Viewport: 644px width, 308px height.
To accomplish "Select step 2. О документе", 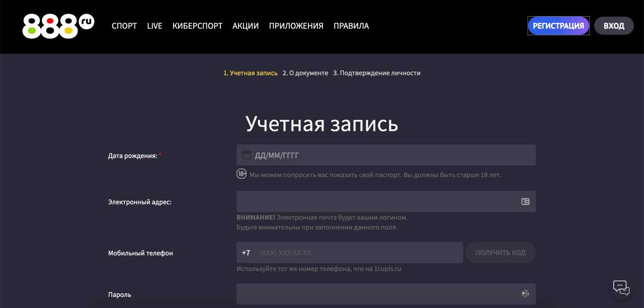I will (305, 73).
